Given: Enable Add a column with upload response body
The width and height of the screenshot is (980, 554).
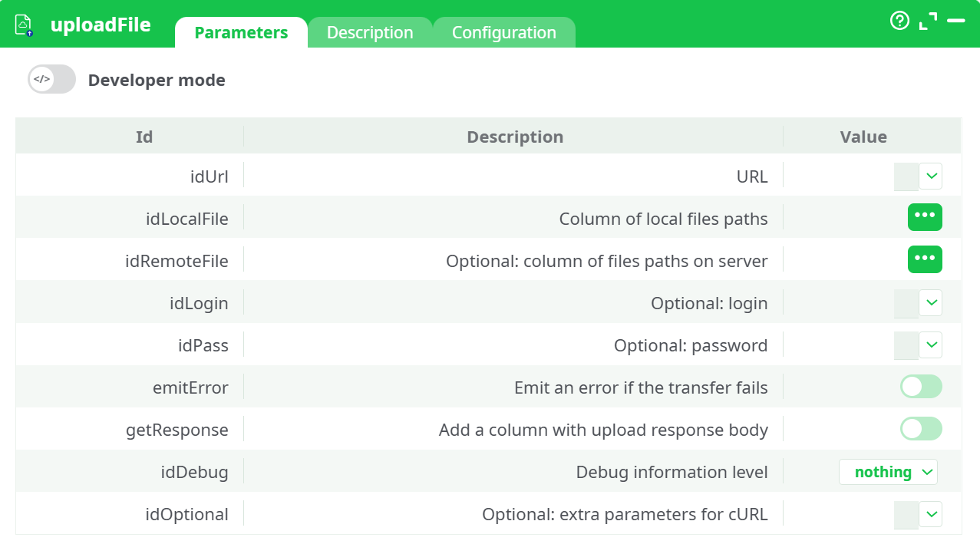Looking at the screenshot, I should point(920,429).
